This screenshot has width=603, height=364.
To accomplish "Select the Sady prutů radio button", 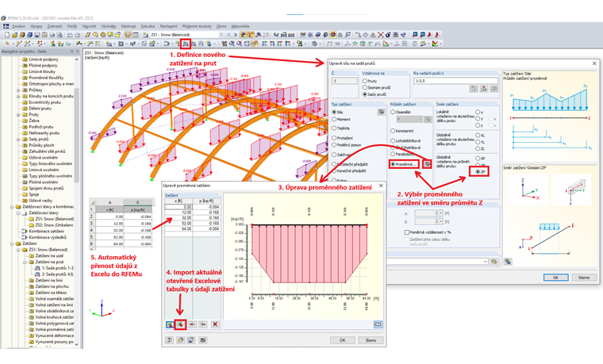I will (x=365, y=94).
